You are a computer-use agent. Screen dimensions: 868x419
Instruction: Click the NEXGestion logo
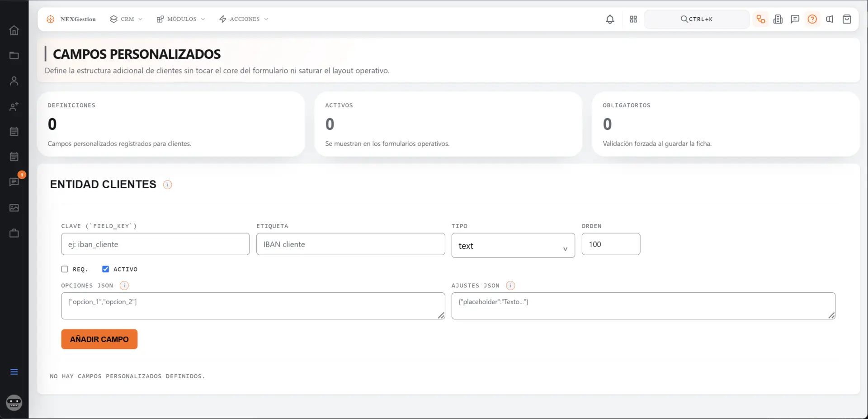coord(71,19)
